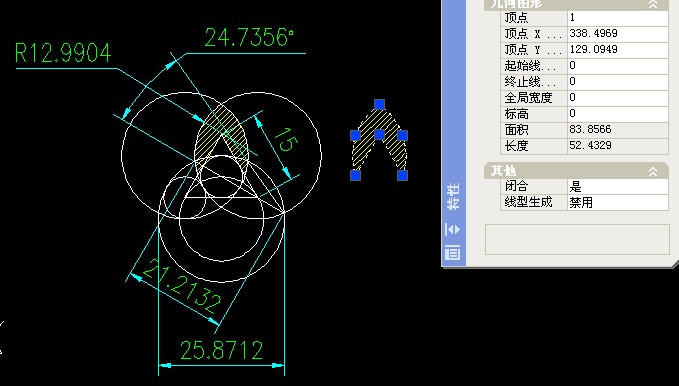Select the center grip of the hatched polyline
The height and width of the screenshot is (386, 679).
click(379, 134)
